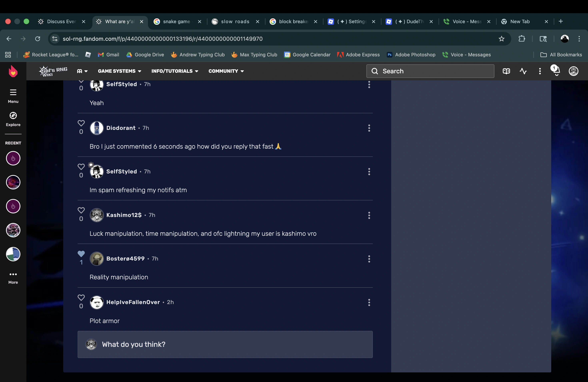Unlike Bosterø4599's Reality manipulation comment
588x382 pixels.
point(81,254)
